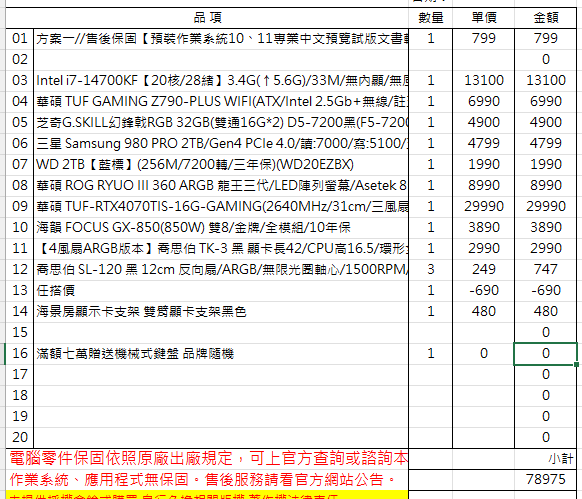Select the amount 480 cell in row 14
582x499 pixels.
point(546,311)
